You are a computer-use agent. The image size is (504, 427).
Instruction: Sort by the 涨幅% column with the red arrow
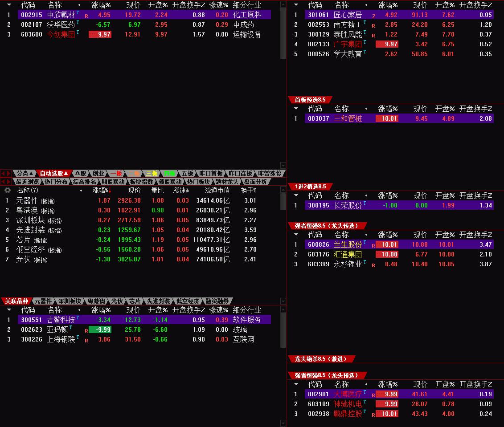coord(101,191)
